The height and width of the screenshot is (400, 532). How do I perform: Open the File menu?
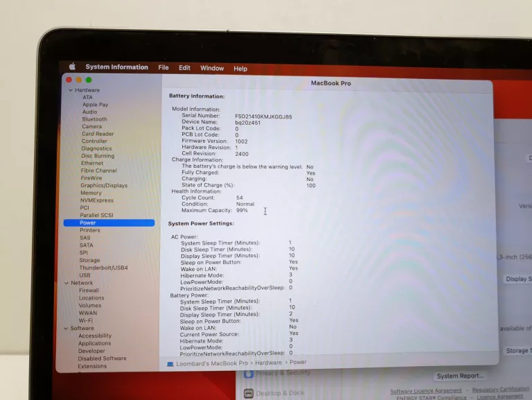tap(163, 67)
